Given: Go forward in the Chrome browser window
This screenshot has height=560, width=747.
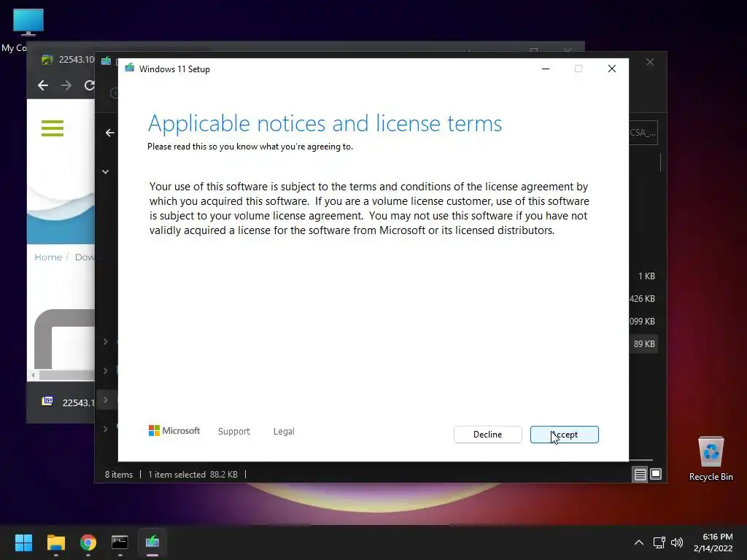Looking at the screenshot, I should pos(66,85).
